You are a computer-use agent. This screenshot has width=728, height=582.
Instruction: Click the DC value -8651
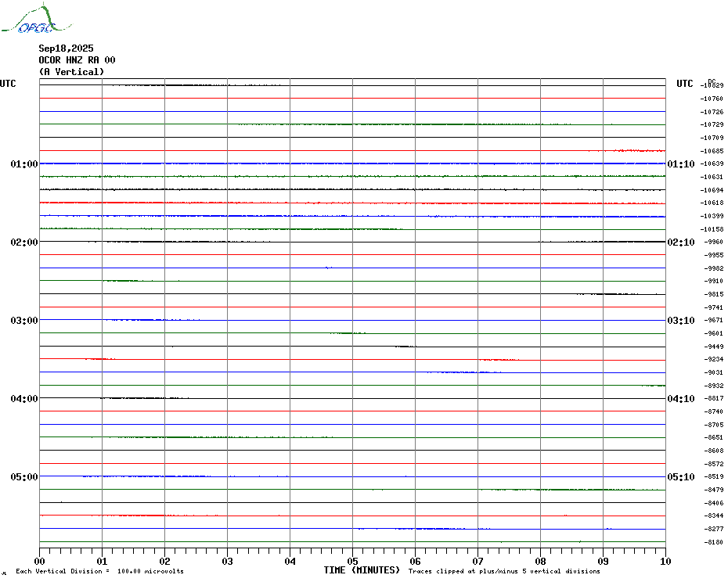coord(714,437)
